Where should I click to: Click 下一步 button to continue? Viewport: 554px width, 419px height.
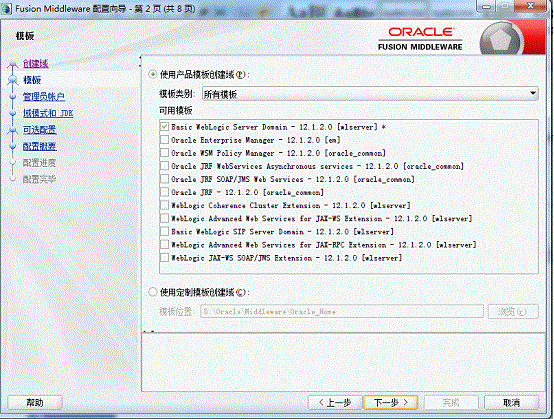391,402
